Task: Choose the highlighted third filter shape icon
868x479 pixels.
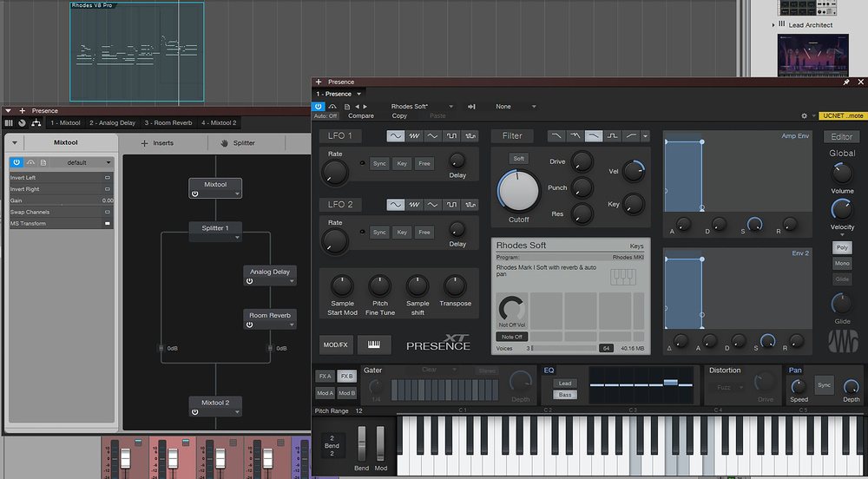Action: pos(594,136)
